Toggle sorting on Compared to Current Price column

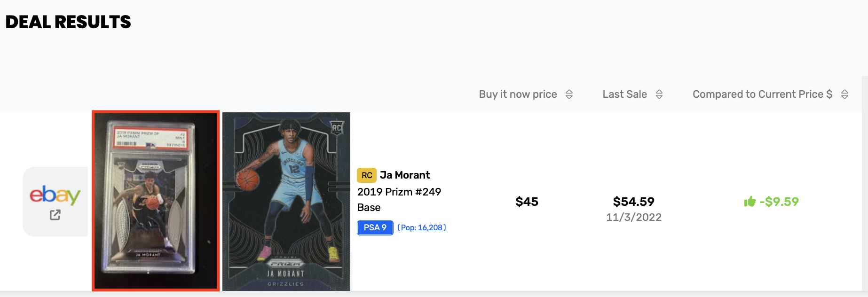(x=845, y=94)
